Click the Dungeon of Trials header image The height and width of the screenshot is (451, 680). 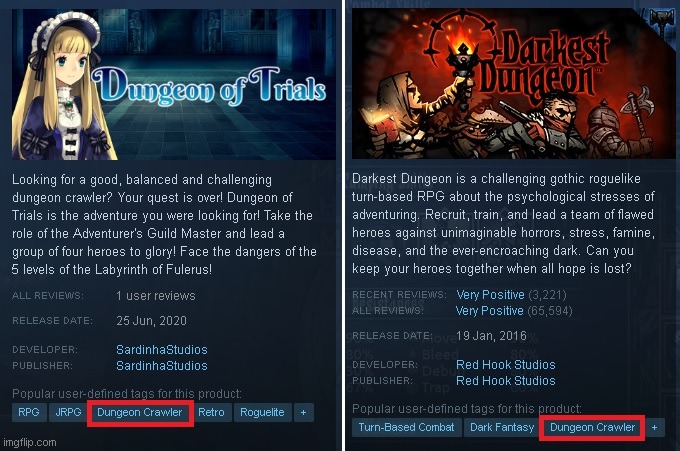173,84
